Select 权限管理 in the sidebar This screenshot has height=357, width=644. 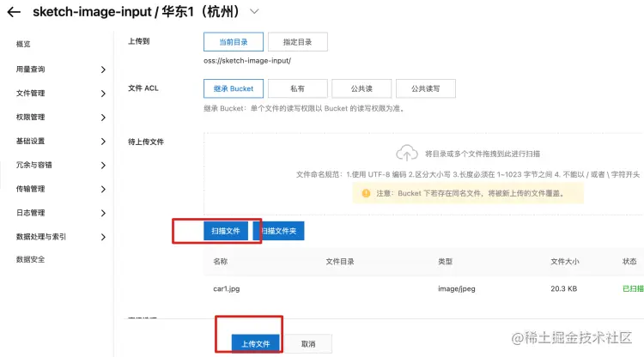click(30, 117)
